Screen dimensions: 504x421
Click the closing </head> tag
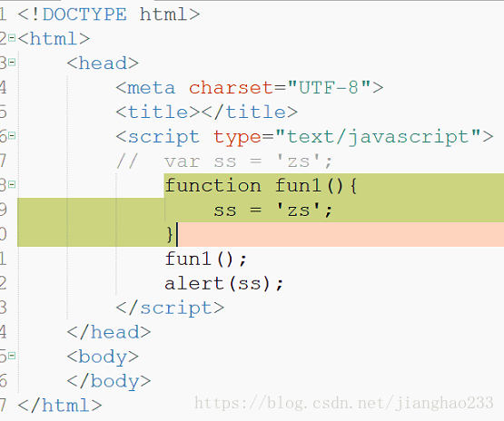109,332
